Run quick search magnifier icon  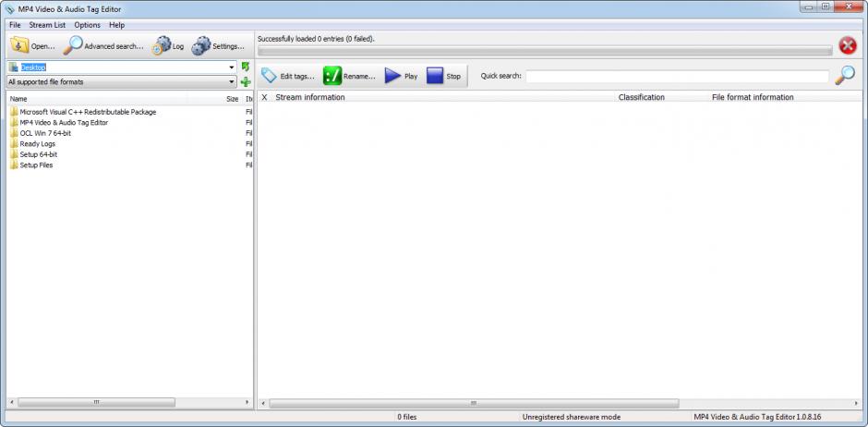[x=845, y=75]
